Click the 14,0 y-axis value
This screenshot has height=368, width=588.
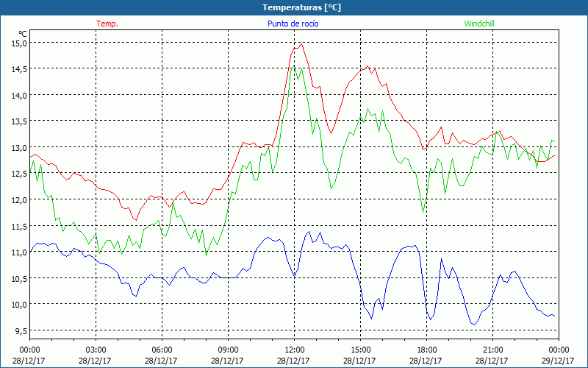pyautogui.click(x=20, y=96)
